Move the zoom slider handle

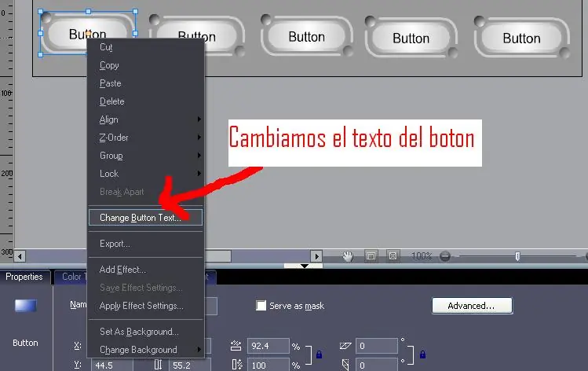click(x=517, y=256)
